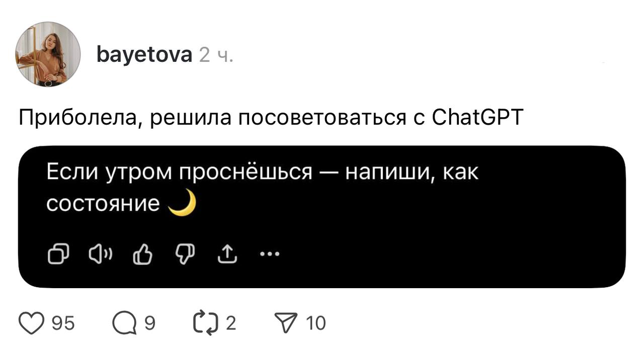
Task: Click the share count of 10
Action: tap(316, 323)
